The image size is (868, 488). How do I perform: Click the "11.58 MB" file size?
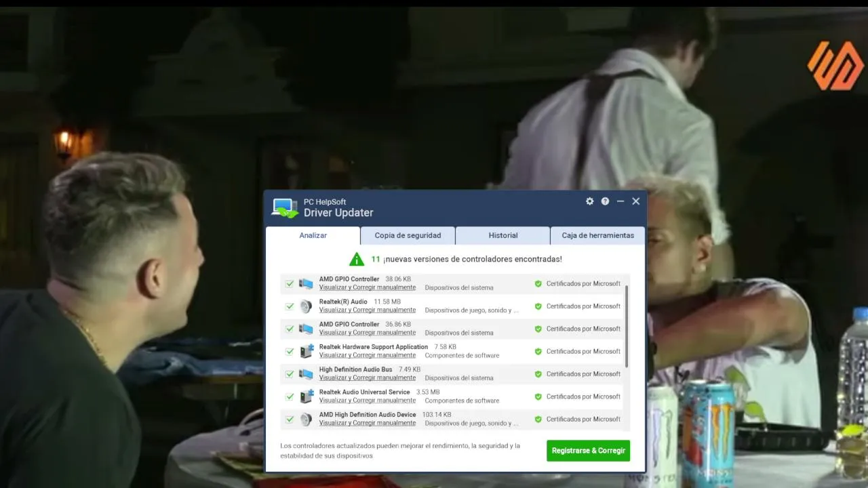(387, 302)
